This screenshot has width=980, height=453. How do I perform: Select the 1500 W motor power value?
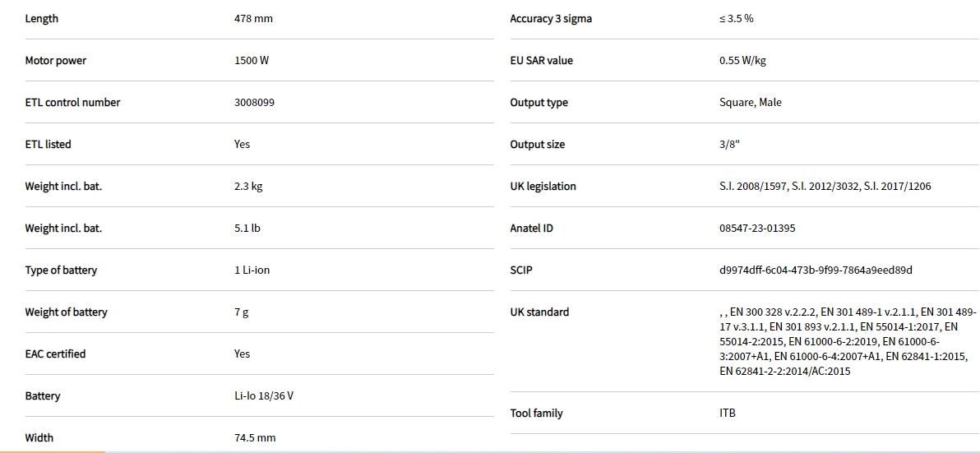coord(252,61)
